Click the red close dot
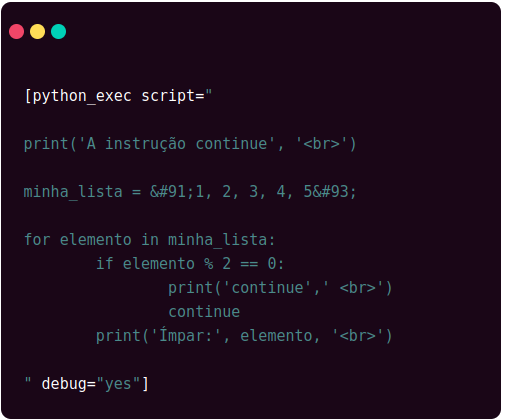 (x=16, y=32)
